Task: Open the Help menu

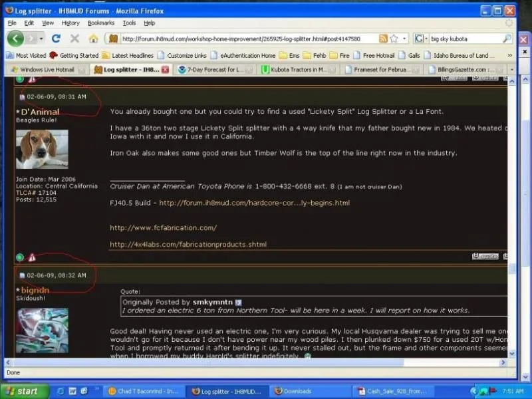Action: 149,23
